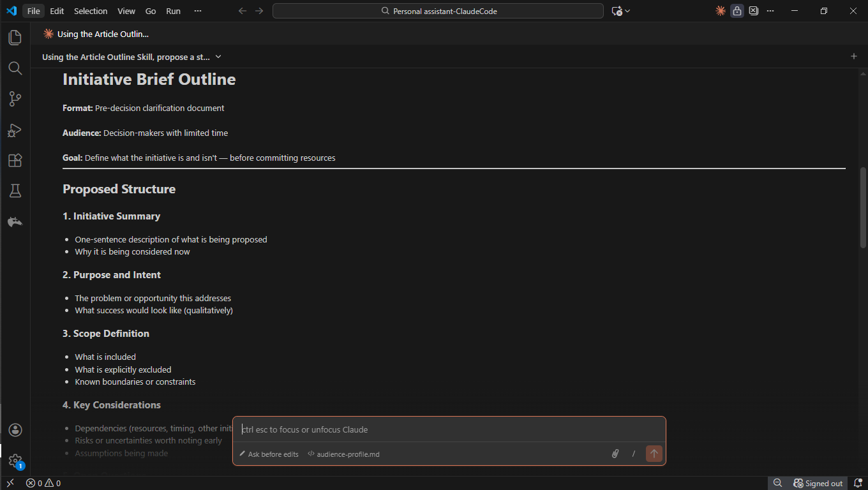The width and height of the screenshot is (868, 490).
Task: Go back with the left arrow
Action: click(x=243, y=11)
